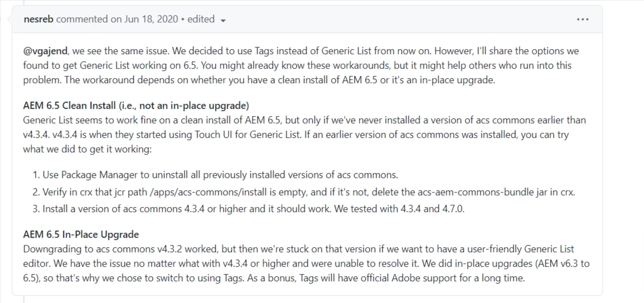Open the @vgajend user mention
644x303 pixels.
46,51
